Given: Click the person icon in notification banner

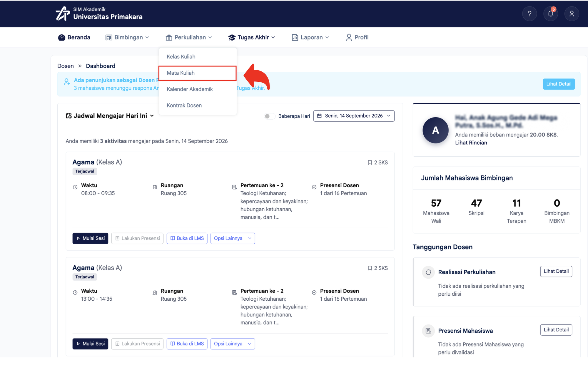Looking at the screenshot, I should [x=67, y=81].
